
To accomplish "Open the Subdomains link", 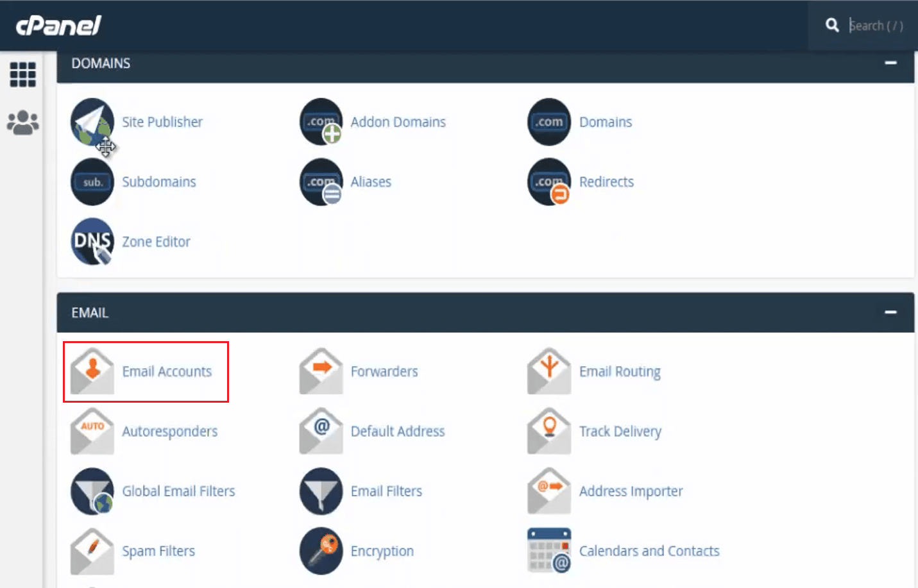I will pyautogui.click(x=159, y=182).
